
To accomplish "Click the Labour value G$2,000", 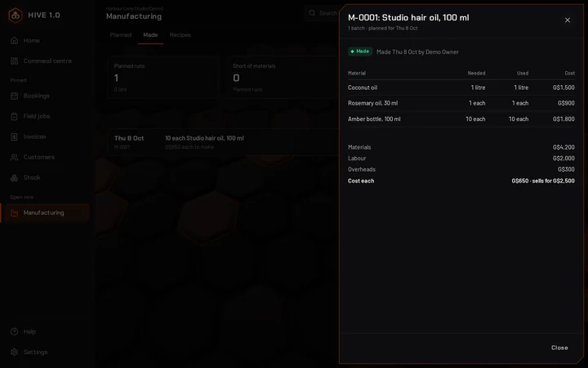I will (563, 159).
